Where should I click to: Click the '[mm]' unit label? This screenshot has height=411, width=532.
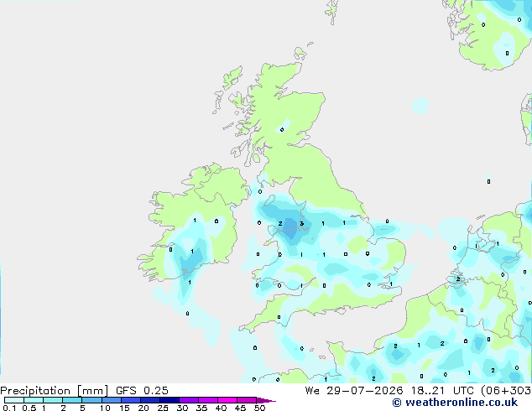pos(92,391)
